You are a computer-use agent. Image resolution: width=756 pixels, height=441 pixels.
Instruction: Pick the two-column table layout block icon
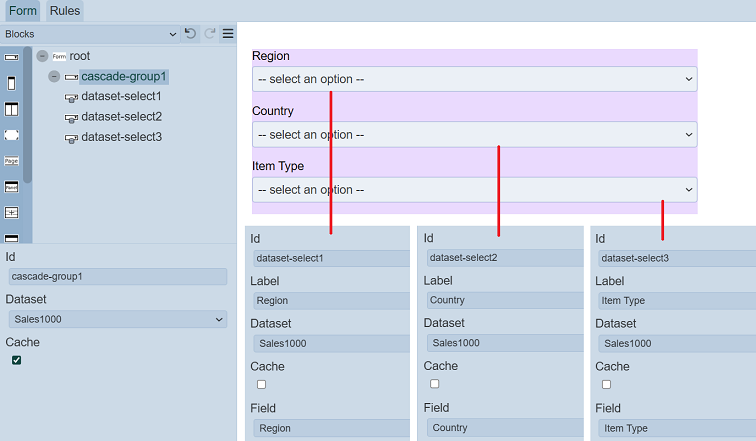12,109
